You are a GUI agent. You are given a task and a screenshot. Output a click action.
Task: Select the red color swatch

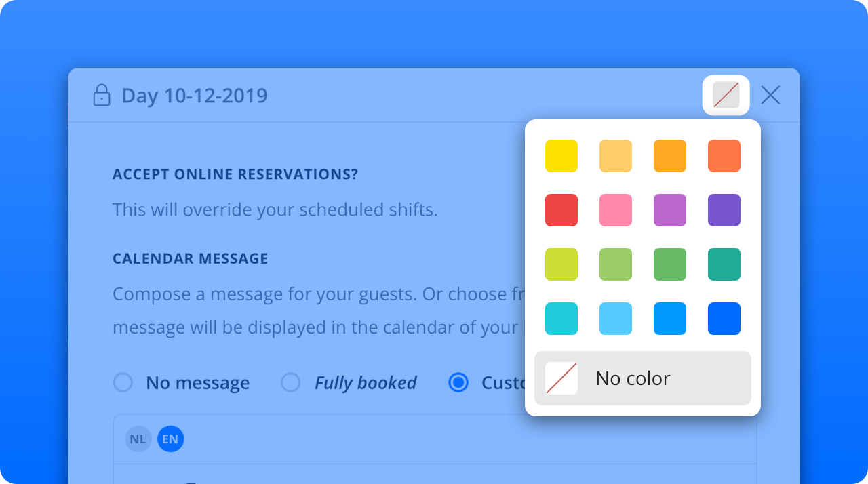(x=561, y=210)
